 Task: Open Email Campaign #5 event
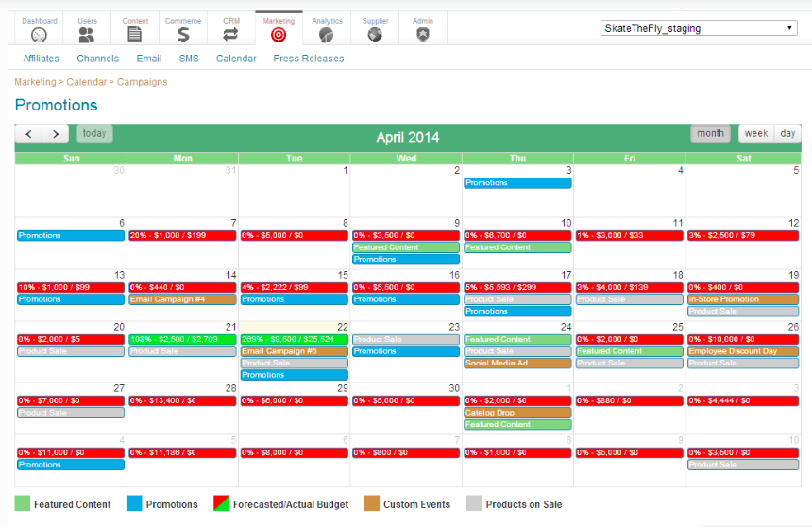coord(295,350)
